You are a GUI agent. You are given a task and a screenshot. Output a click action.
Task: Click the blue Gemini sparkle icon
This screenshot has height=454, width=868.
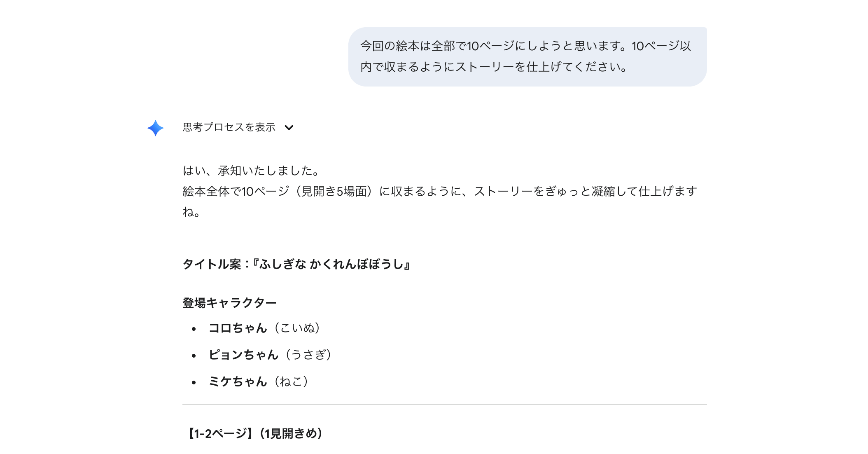click(x=155, y=128)
